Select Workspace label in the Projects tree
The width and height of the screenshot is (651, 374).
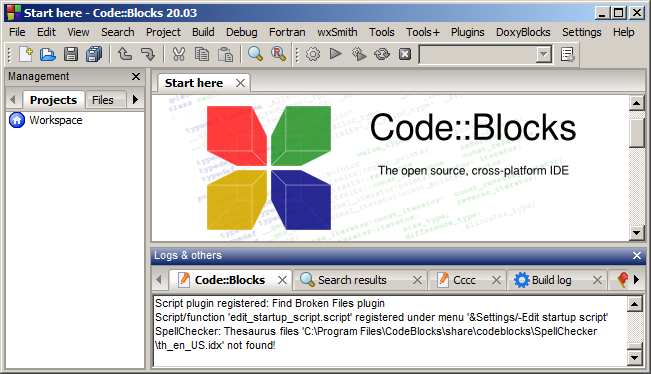pos(56,120)
